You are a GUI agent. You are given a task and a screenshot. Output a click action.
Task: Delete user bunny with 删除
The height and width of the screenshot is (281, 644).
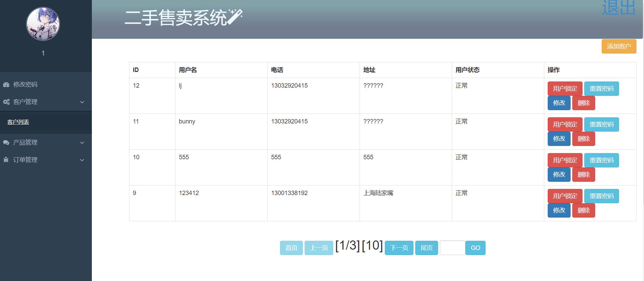click(584, 139)
